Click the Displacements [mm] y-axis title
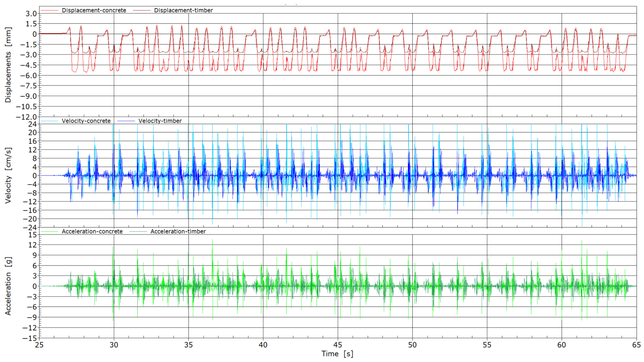Viewport: 644px width, 362px height. (x=8, y=65)
